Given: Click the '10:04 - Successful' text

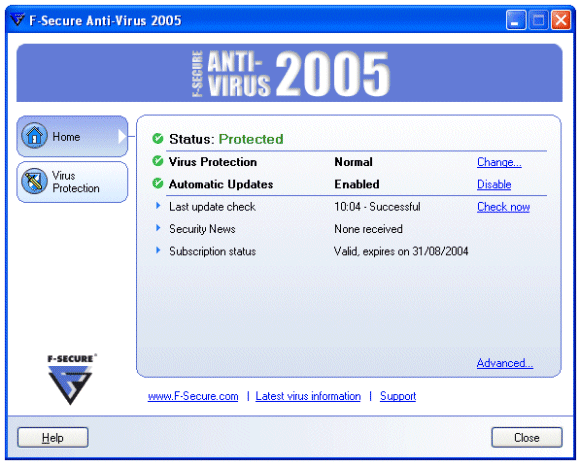Looking at the screenshot, I should pyautogui.click(x=377, y=207).
